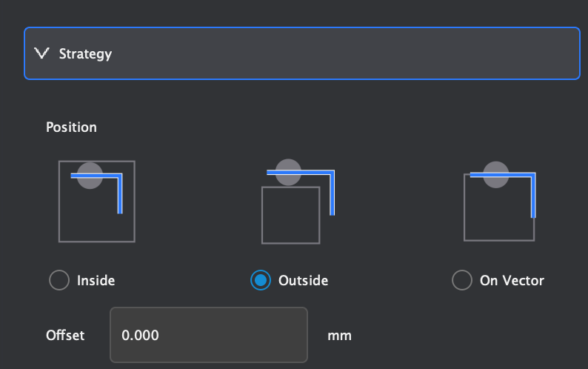Select the On Vector position diagram icon
The image size is (588, 369).
point(500,201)
